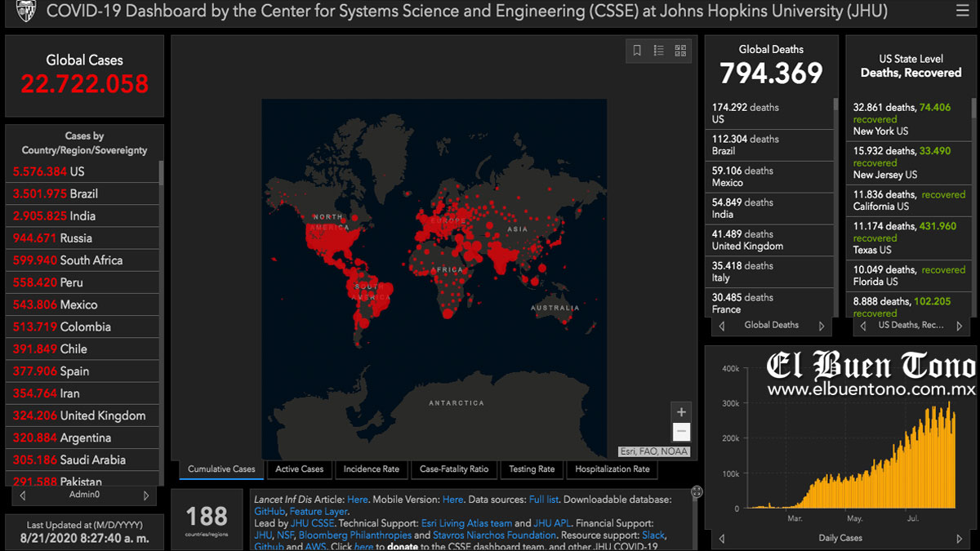The height and width of the screenshot is (551, 980).
Task: Select the New Jersey US state entry
Action: coord(909,162)
